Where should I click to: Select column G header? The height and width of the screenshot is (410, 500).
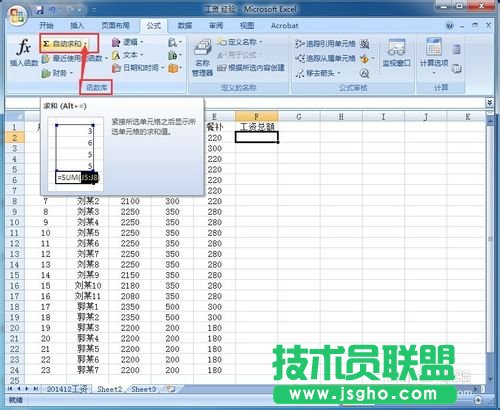click(x=299, y=116)
